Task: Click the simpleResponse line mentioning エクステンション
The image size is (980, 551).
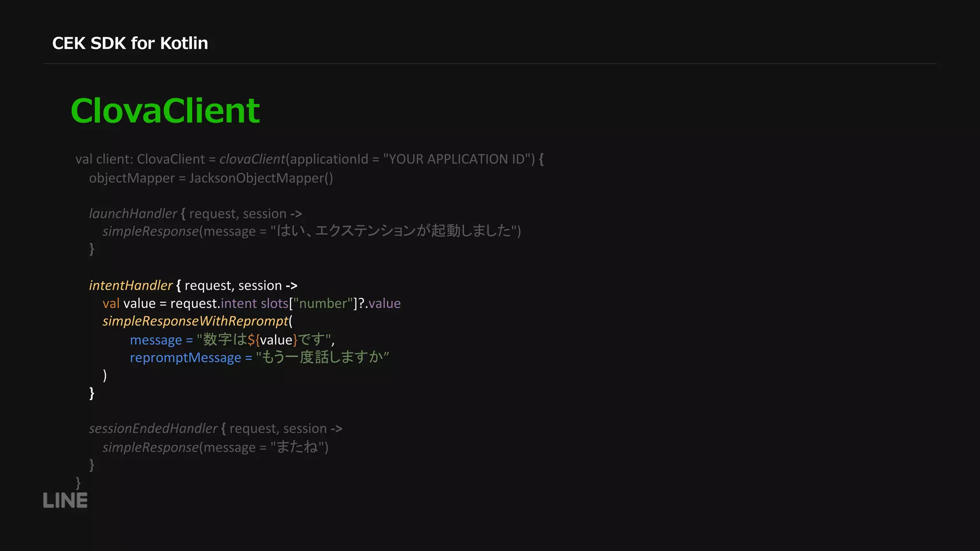Action: 312,231
